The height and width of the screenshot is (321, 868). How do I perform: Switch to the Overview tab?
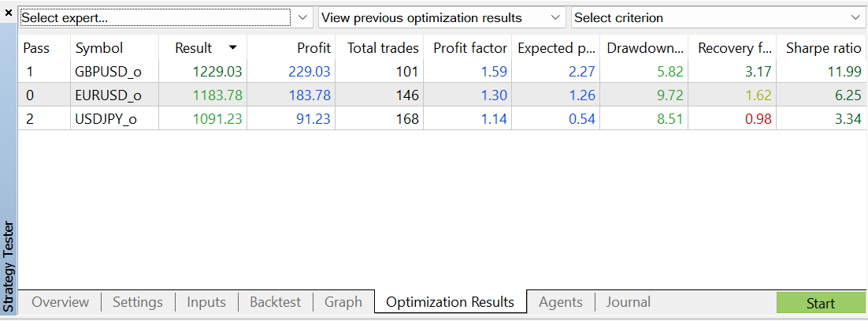pos(60,302)
